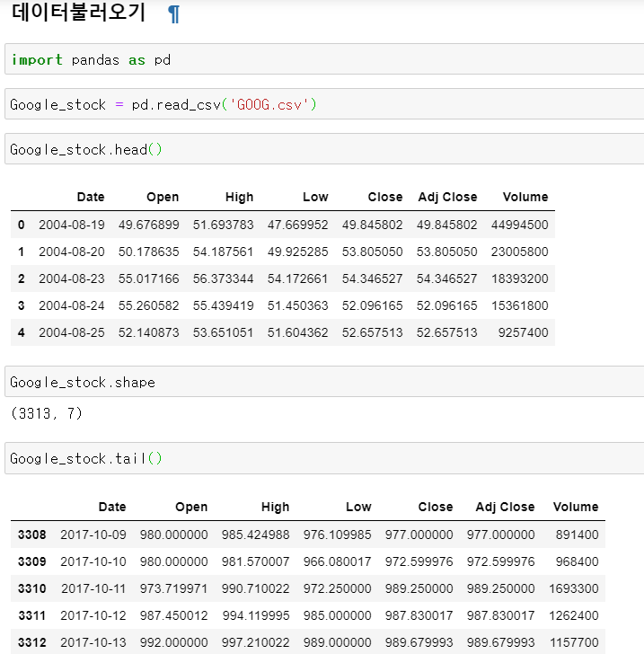Click the Open value 992.000000
The image size is (644, 654).
click(173, 642)
